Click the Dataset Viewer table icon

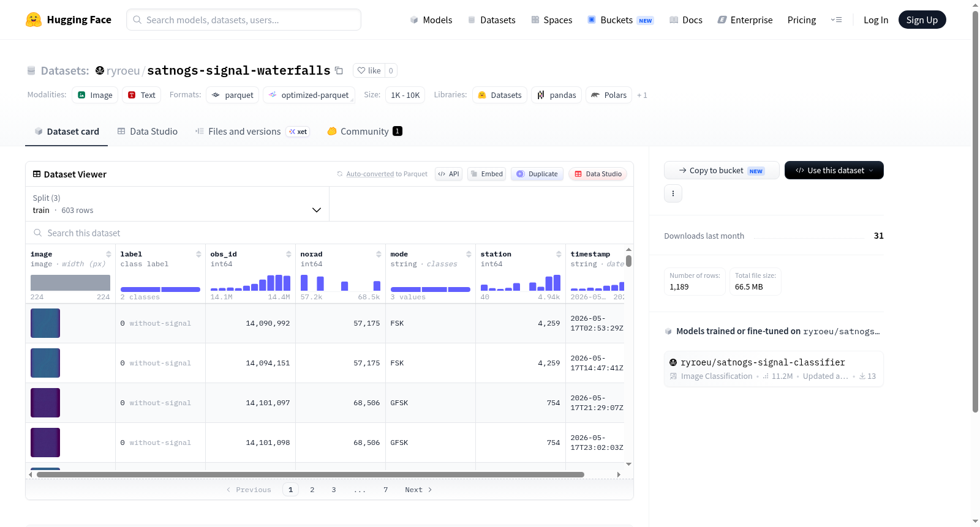click(x=37, y=174)
